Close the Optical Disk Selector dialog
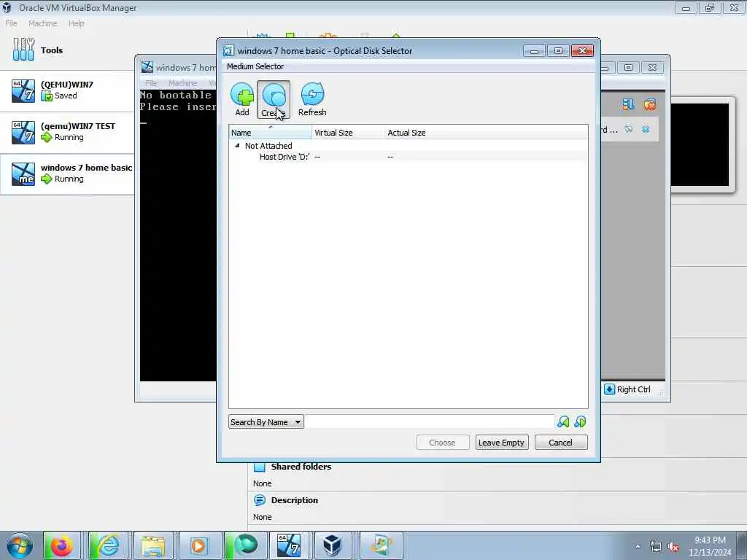 pos(582,50)
